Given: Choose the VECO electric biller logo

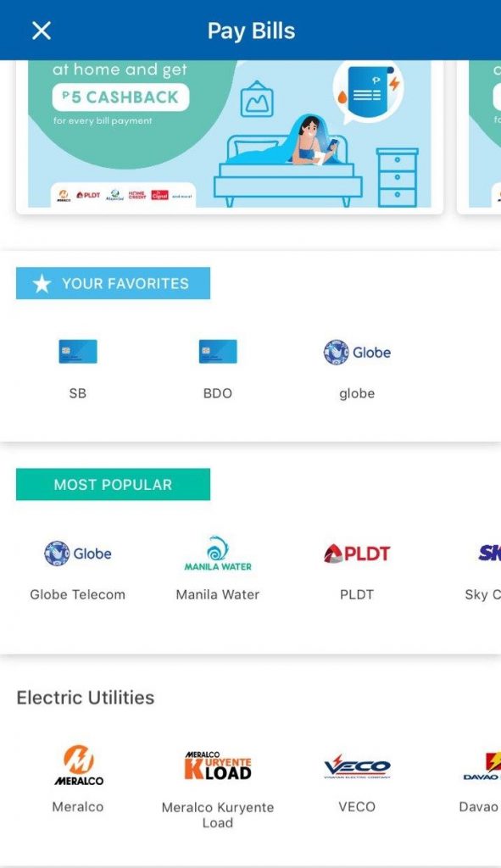Looking at the screenshot, I should click(x=357, y=766).
